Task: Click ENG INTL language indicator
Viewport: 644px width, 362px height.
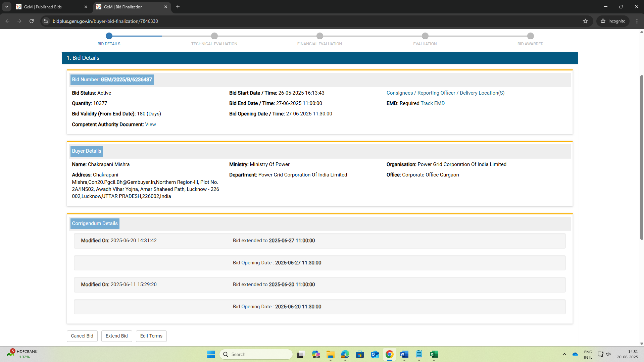Action: point(588,354)
